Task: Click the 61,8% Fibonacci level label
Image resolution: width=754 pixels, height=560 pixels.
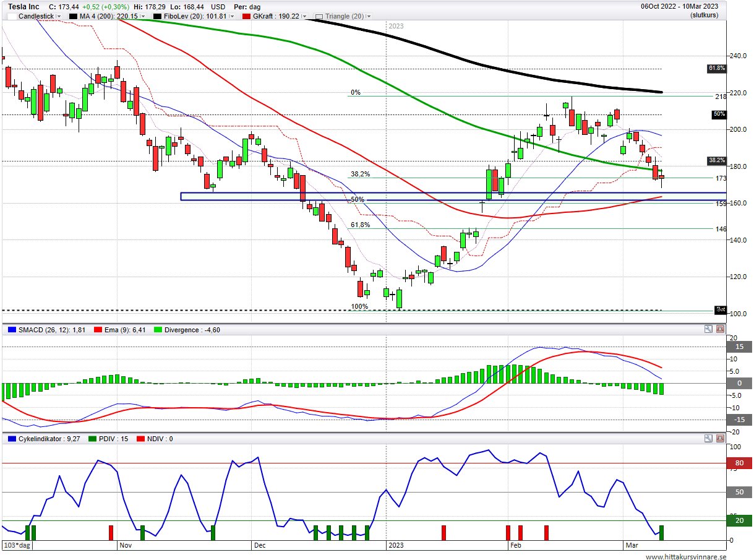Action: click(x=361, y=225)
